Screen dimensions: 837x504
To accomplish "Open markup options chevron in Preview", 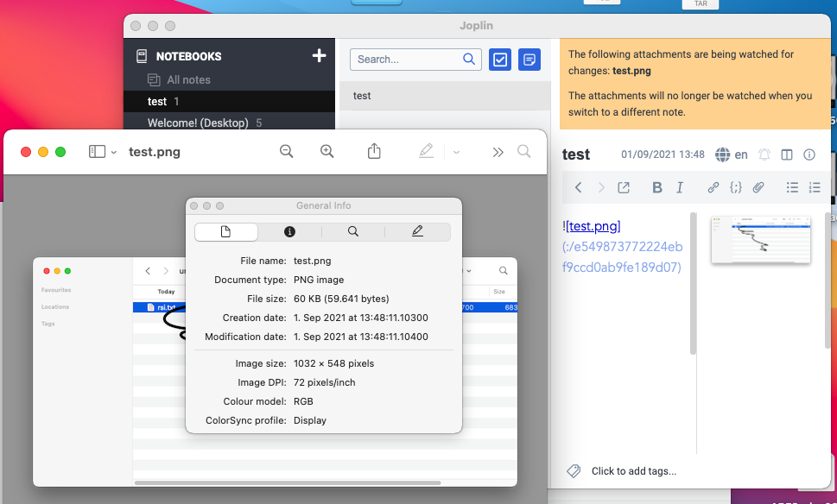I will pos(456,152).
